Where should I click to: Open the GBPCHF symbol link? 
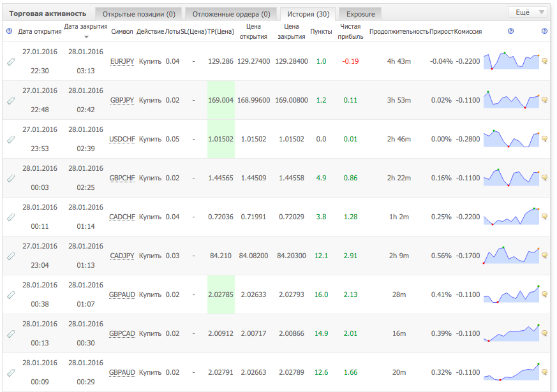tap(123, 178)
